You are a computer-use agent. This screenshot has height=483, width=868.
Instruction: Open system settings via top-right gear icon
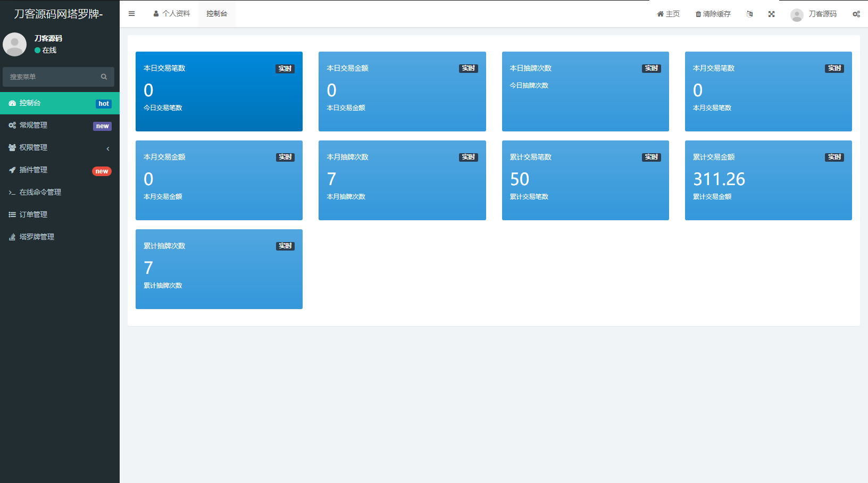click(856, 14)
